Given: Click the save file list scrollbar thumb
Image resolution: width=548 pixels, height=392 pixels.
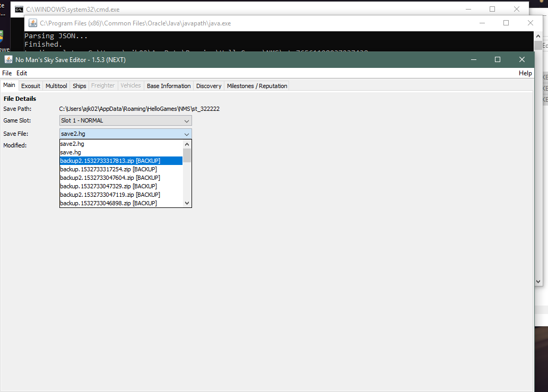Looking at the screenshot, I should point(187,155).
